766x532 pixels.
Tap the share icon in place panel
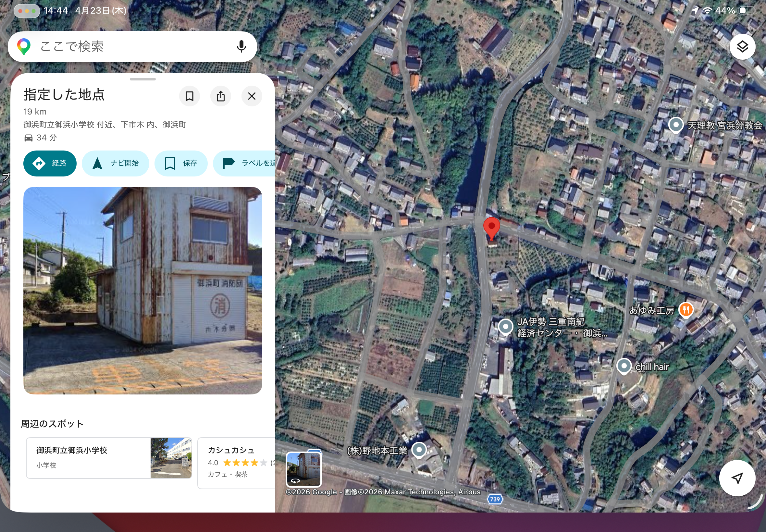coord(220,96)
